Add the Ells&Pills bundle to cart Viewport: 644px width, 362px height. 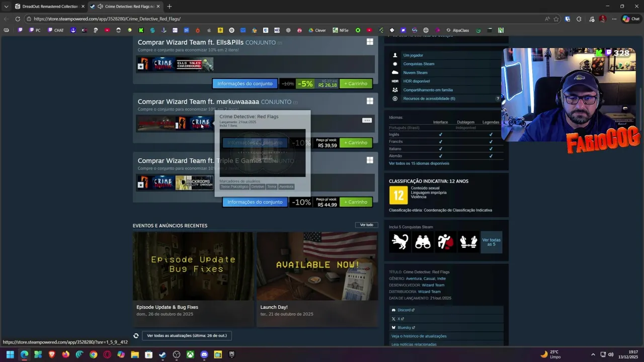[356, 83]
